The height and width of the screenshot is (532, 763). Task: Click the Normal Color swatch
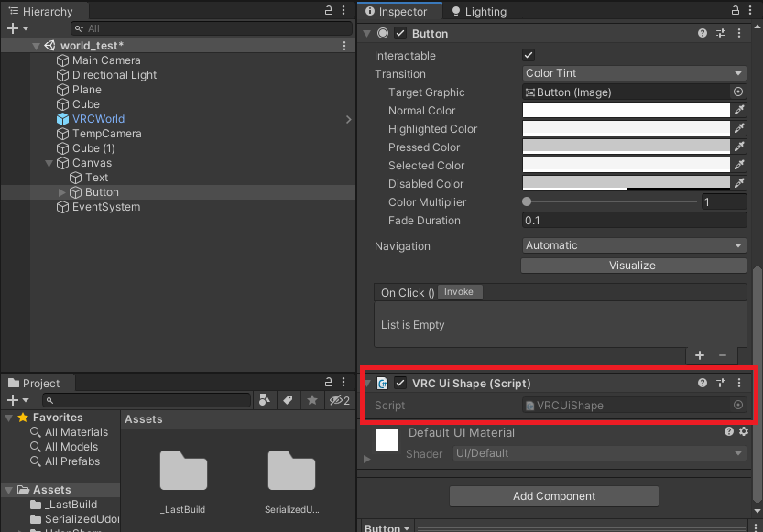coord(627,111)
